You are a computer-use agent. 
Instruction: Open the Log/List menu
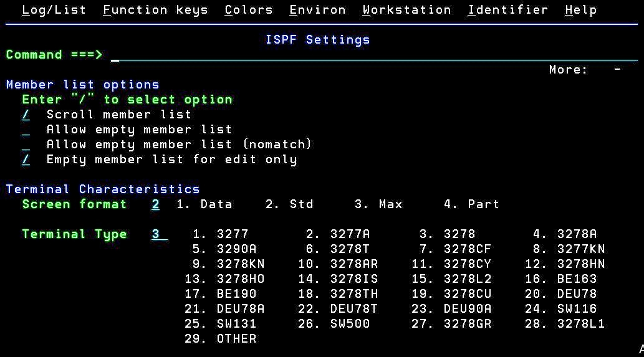54,10
